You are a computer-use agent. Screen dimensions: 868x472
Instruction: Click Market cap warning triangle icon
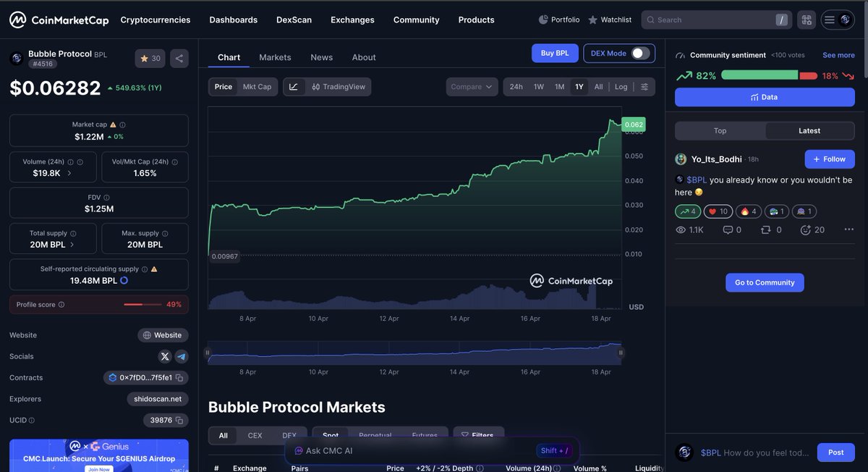click(113, 125)
